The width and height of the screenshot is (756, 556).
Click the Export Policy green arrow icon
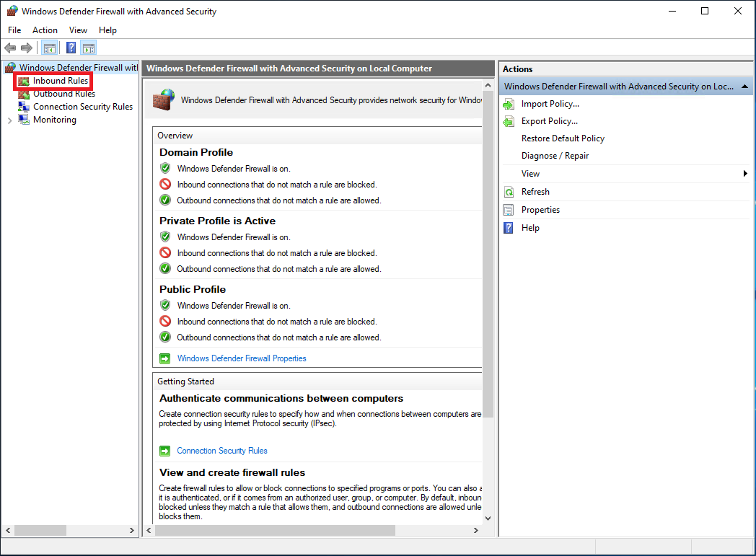509,121
